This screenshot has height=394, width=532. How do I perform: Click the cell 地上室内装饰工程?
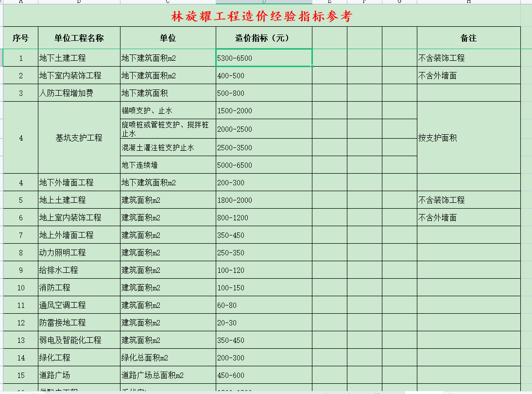click(x=79, y=217)
